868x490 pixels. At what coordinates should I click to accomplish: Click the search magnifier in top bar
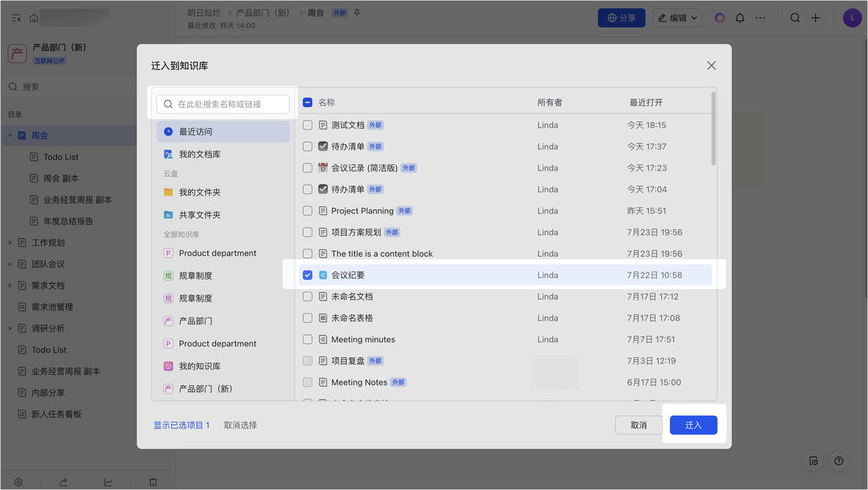pos(795,18)
